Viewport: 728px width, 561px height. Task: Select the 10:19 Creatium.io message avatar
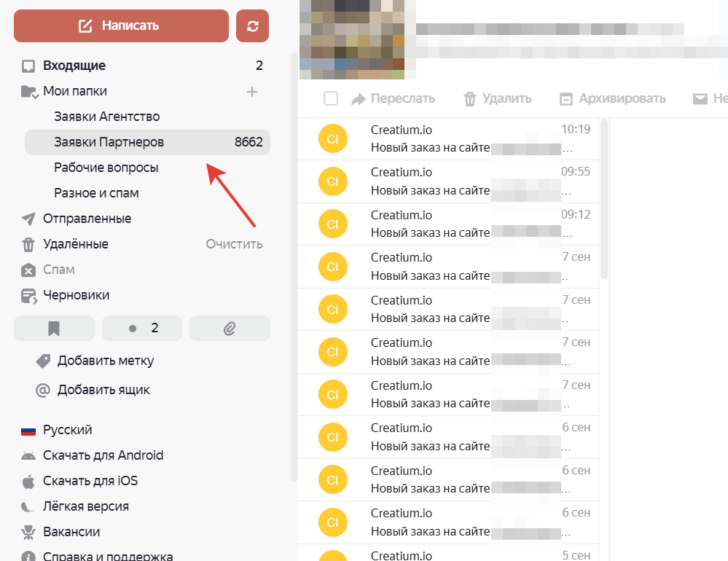pyautogui.click(x=333, y=139)
